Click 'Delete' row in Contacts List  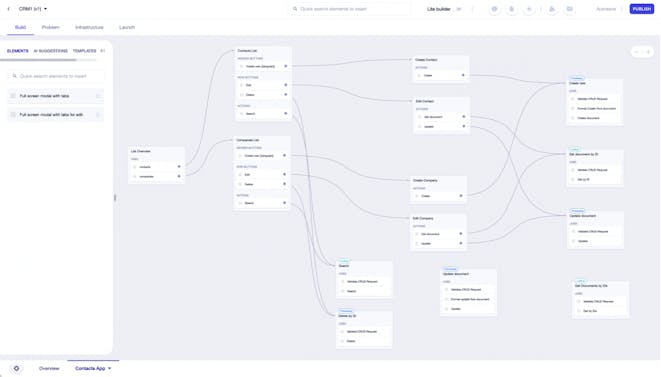tap(263, 95)
